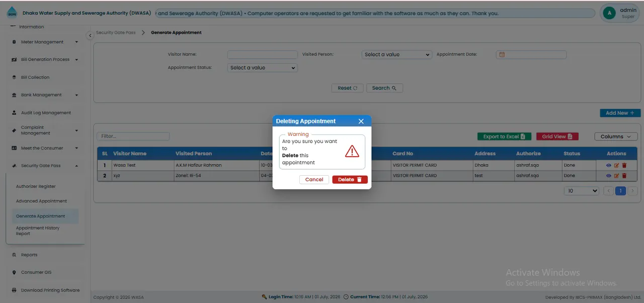Open the Appointment Status dropdown
This screenshot has width=644, height=303.
point(263,67)
